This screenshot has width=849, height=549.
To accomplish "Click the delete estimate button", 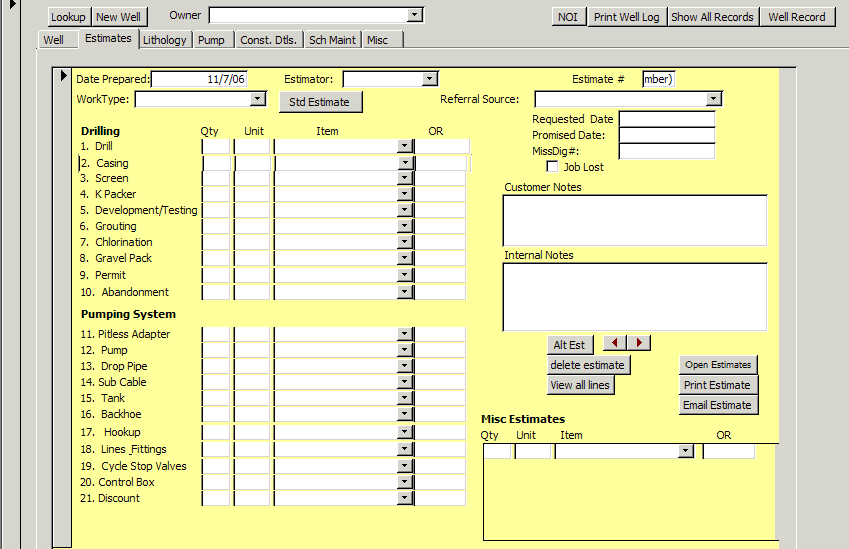I will point(587,365).
